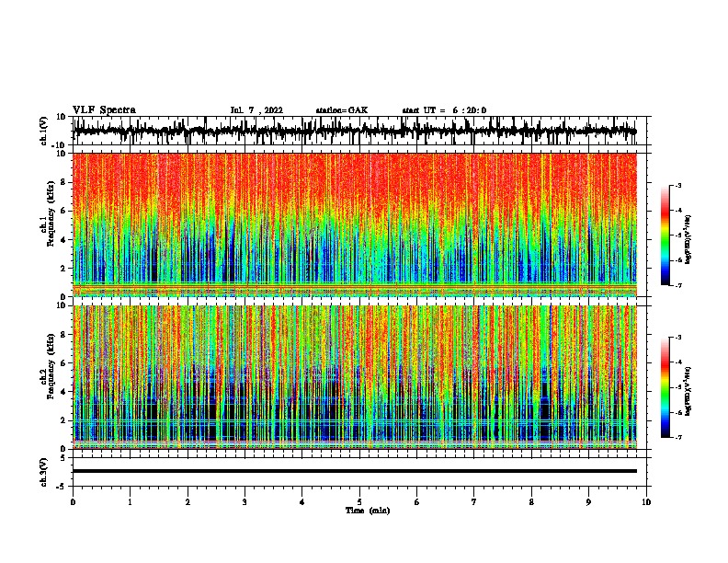Click the "station=GAK" header label

(342, 110)
